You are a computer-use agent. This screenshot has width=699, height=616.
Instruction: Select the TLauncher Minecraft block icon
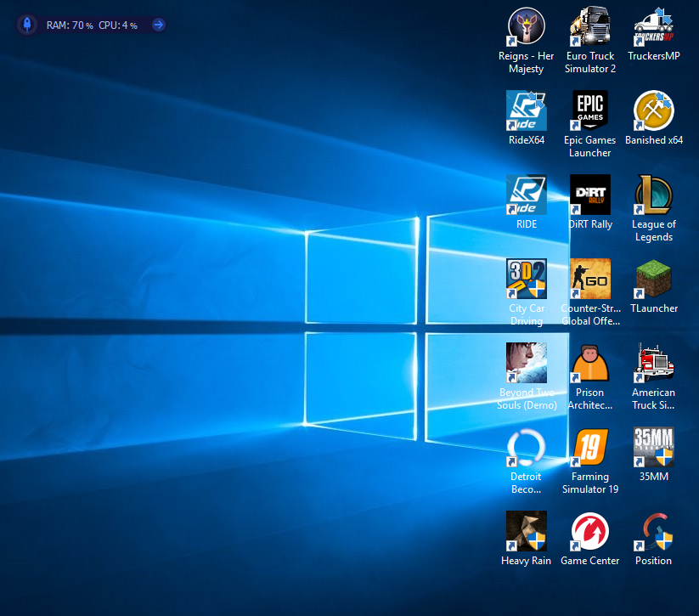[653, 279]
